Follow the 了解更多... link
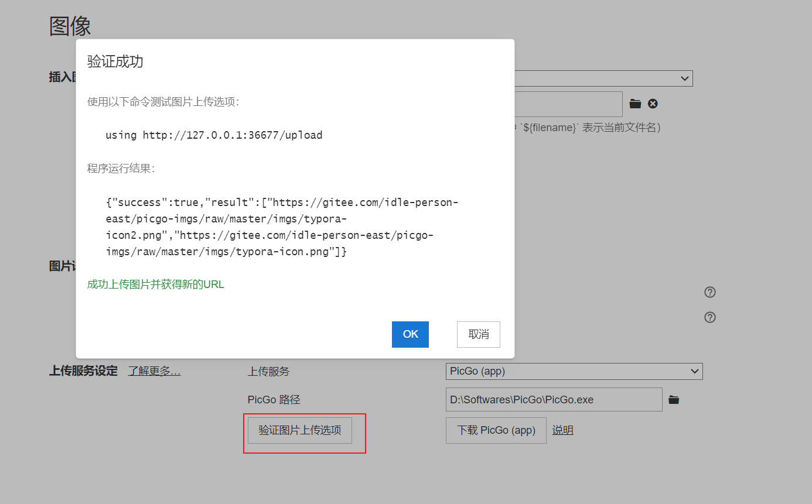Image resolution: width=812 pixels, height=504 pixels. (x=153, y=371)
